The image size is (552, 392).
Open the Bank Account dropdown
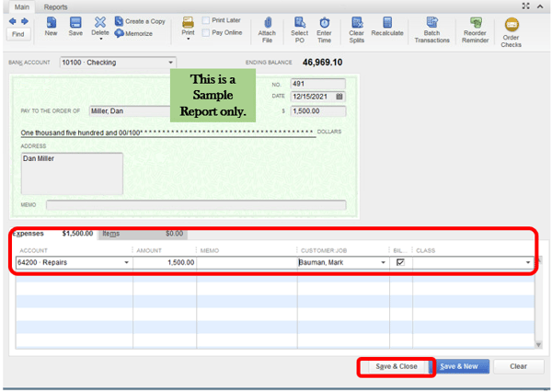click(x=171, y=63)
